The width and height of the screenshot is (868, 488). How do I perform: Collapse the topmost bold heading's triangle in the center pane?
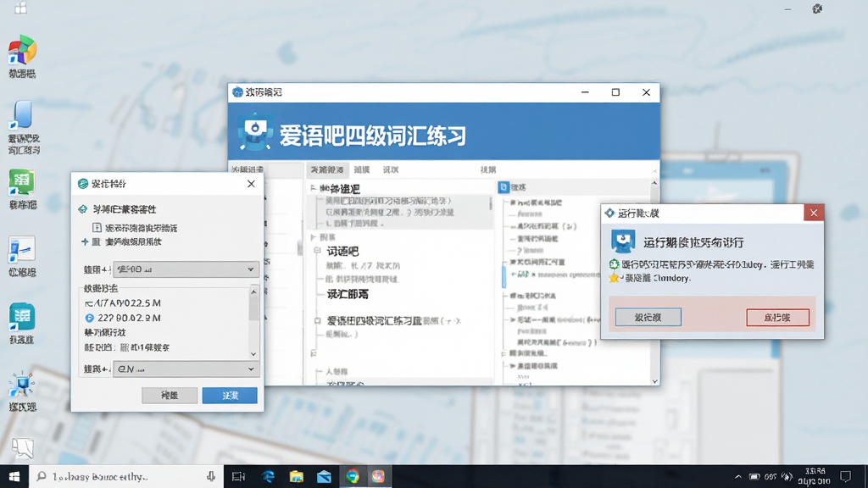coord(314,188)
